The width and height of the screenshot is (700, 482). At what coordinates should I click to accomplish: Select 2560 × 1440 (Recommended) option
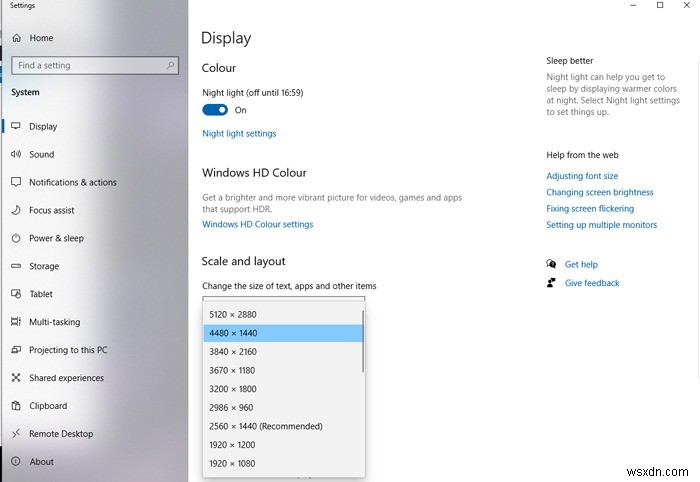[283, 426]
